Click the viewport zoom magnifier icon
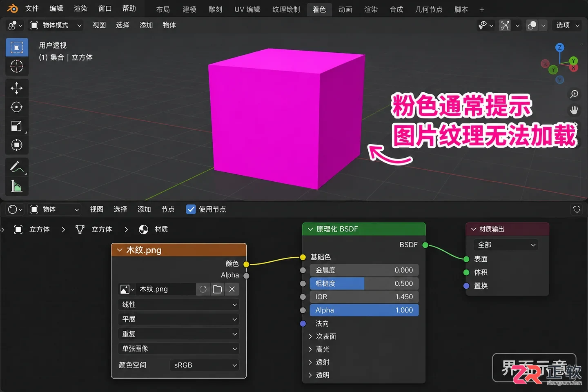588x392 pixels. (x=574, y=94)
